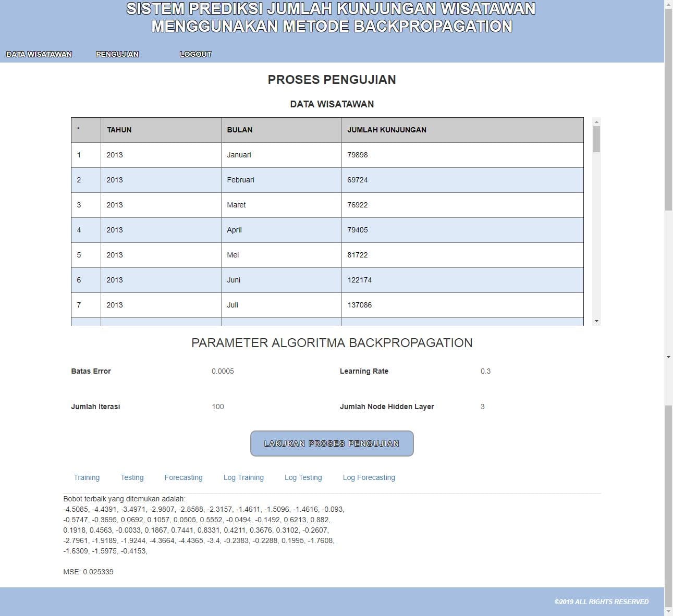Go to the PENGUJIAN menu item
The image size is (673, 616).
(117, 54)
